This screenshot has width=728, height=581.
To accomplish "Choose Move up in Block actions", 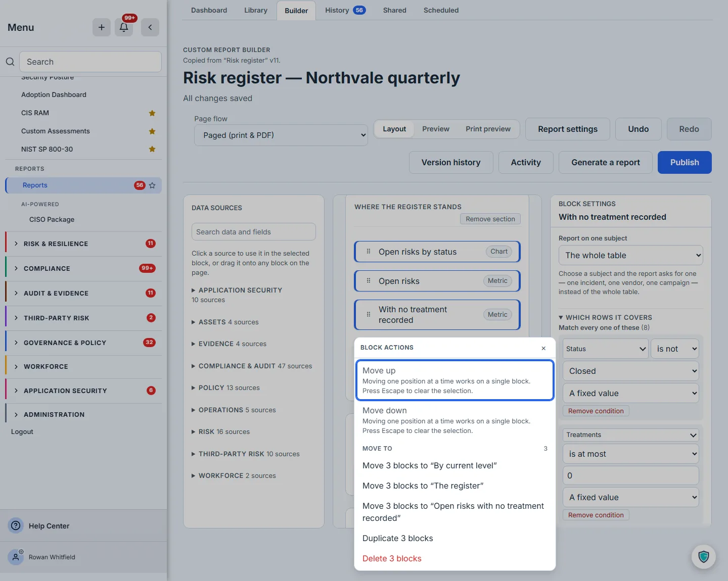I will (454, 380).
